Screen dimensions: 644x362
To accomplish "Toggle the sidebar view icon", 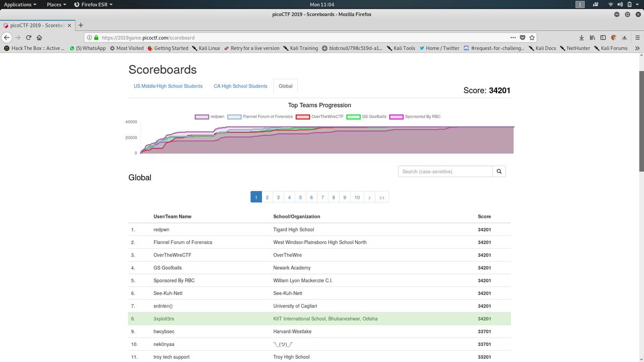I will [x=603, y=38].
